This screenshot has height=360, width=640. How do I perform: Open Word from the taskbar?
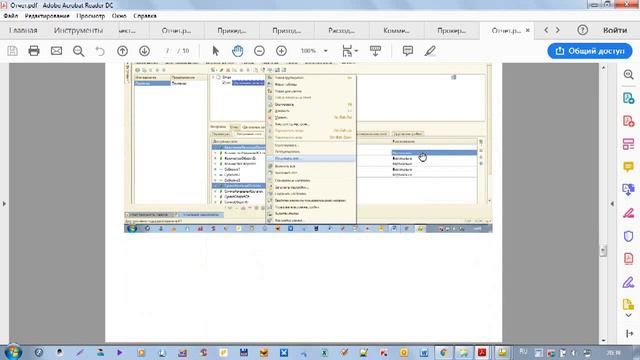(x=424, y=352)
